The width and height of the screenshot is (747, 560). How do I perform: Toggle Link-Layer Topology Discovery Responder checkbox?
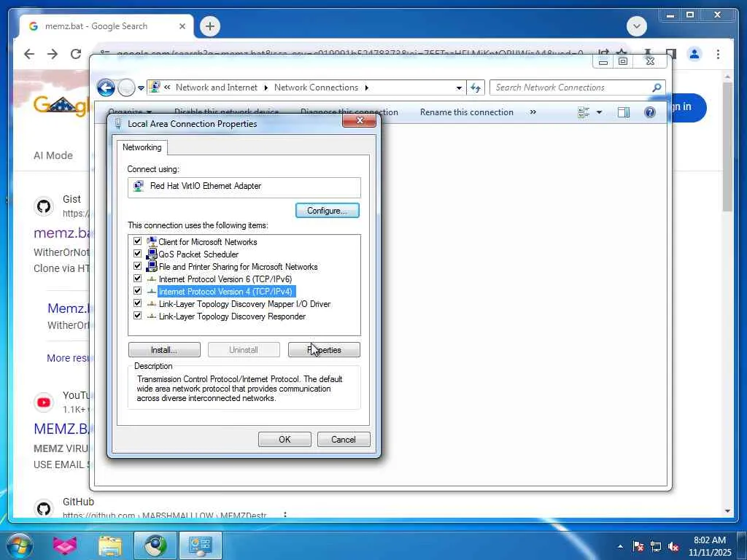coord(137,316)
